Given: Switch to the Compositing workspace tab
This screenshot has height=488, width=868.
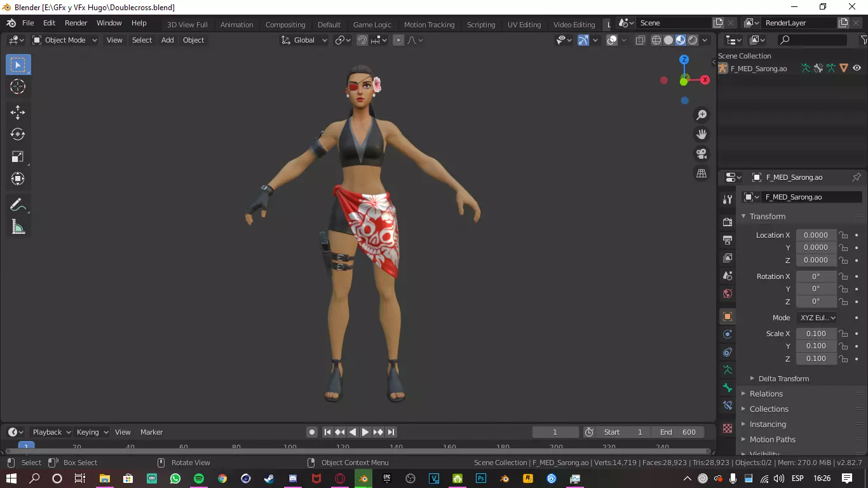Looking at the screenshot, I should click(285, 25).
